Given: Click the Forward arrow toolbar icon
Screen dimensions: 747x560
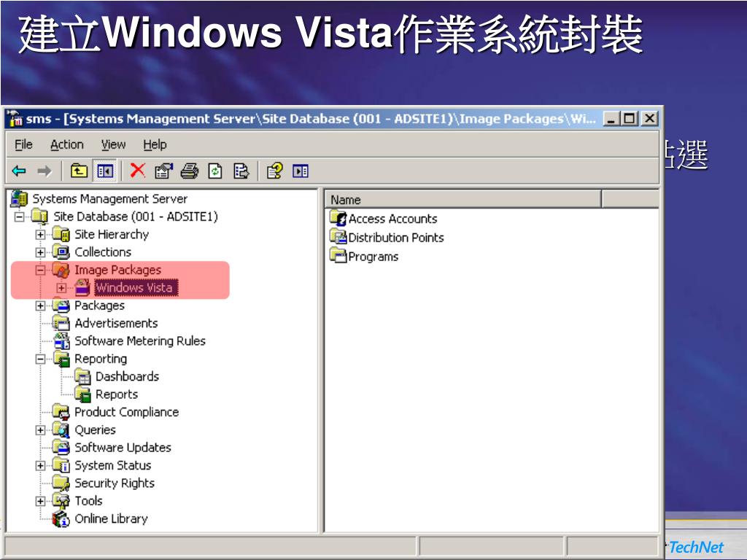Looking at the screenshot, I should pyautogui.click(x=44, y=171).
